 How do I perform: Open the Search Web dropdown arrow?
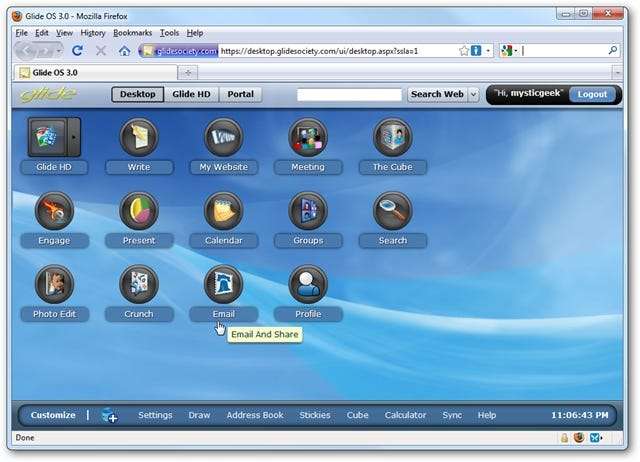473,94
